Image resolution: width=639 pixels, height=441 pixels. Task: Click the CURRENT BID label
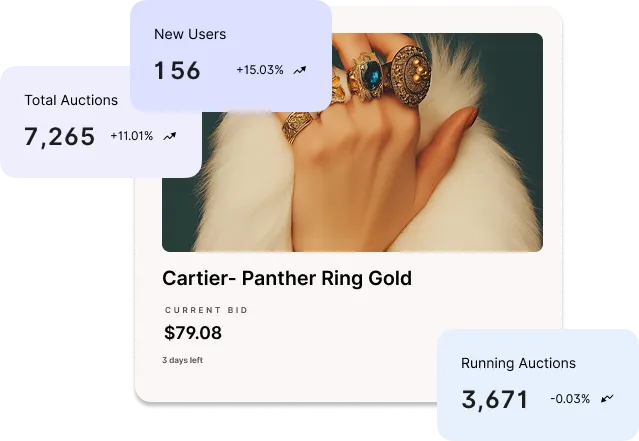click(206, 310)
